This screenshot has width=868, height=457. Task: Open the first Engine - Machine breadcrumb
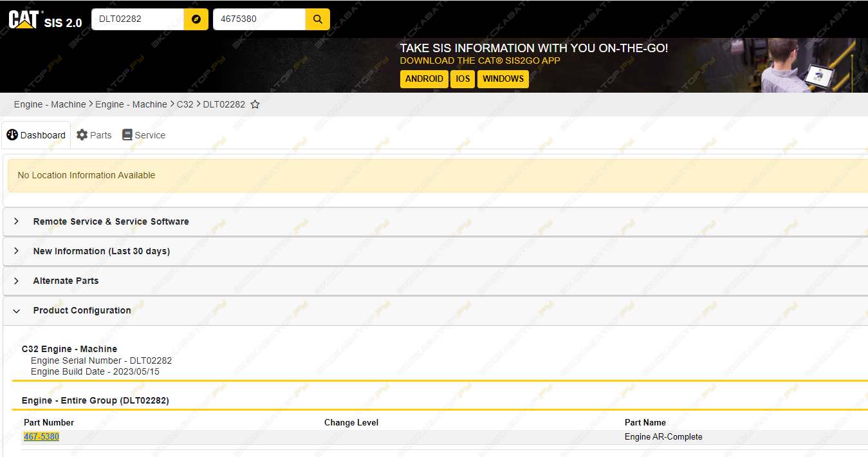(50, 104)
